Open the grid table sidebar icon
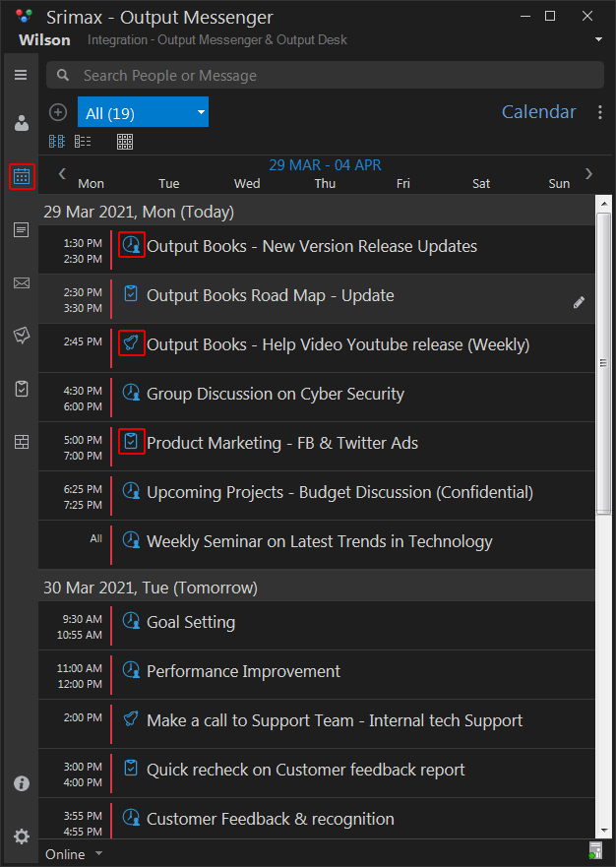The width and height of the screenshot is (616, 867). pos(21,442)
